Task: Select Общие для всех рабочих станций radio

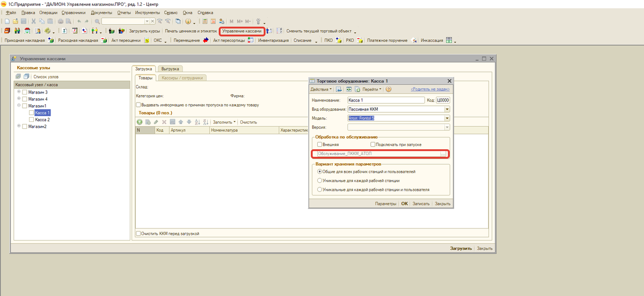Action: click(x=320, y=171)
